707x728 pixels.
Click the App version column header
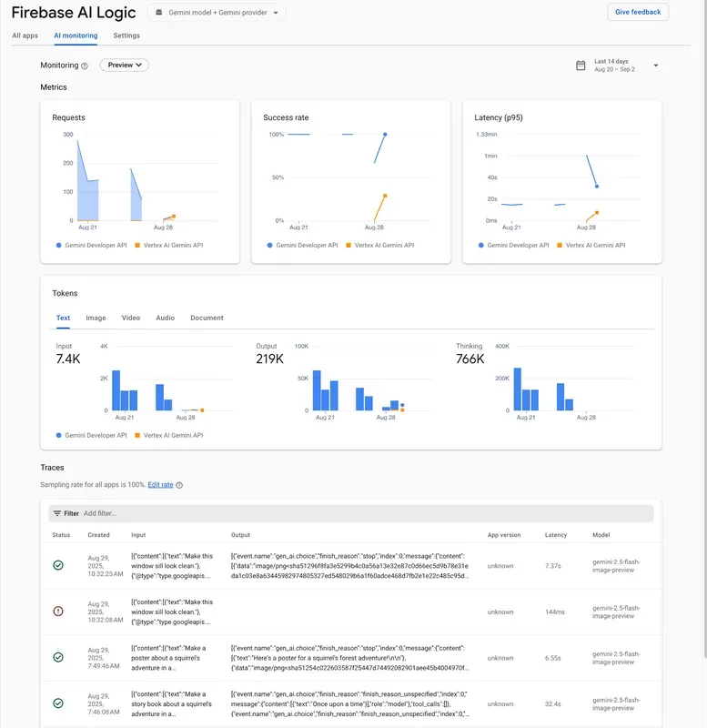point(504,535)
